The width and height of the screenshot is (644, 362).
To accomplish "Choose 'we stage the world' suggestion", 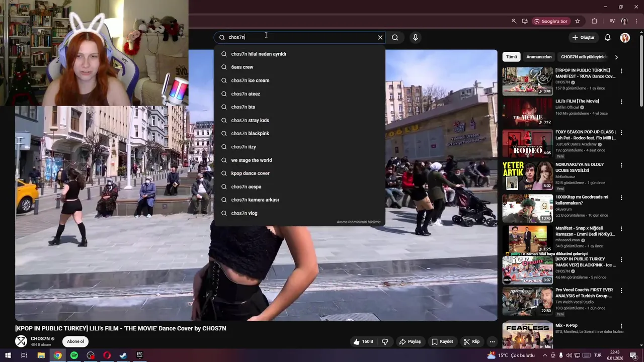I will point(299,160).
